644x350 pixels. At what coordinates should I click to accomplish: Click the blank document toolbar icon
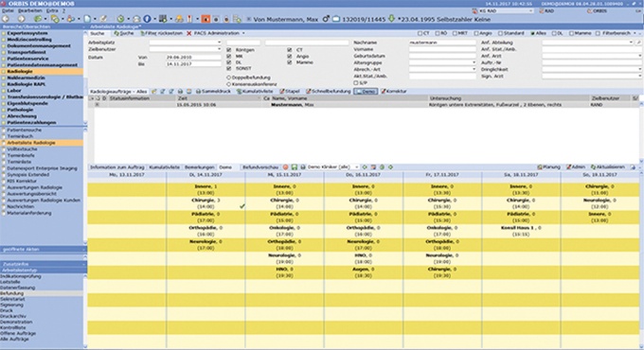pyautogui.click(x=87, y=19)
